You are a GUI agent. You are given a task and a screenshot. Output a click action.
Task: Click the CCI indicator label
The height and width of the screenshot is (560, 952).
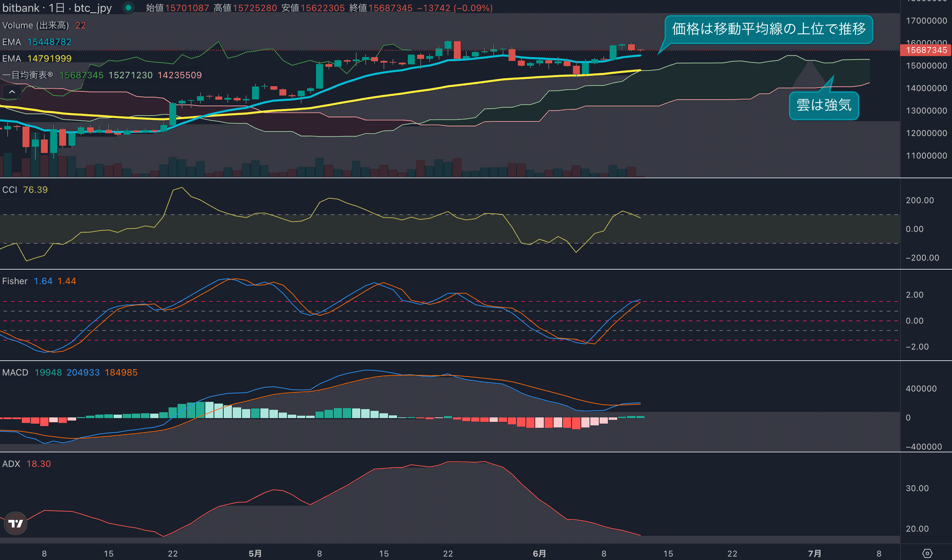[10, 190]
